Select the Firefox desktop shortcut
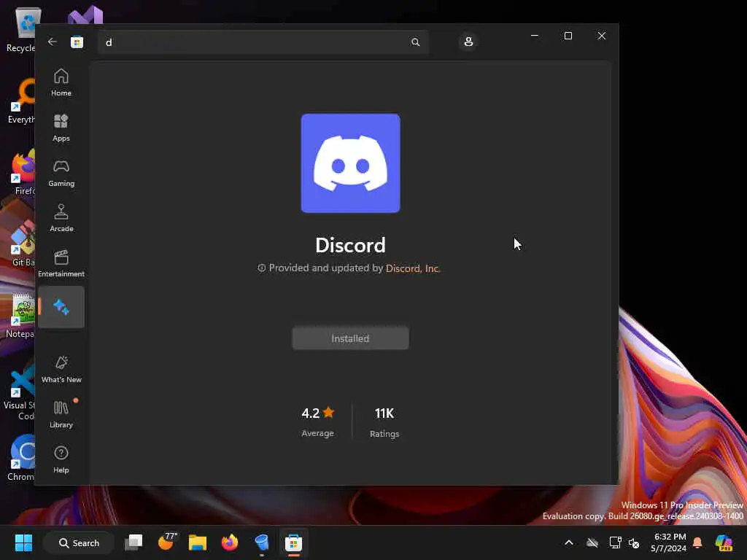This screenshot has height=560, width=747. click(23, 172)
